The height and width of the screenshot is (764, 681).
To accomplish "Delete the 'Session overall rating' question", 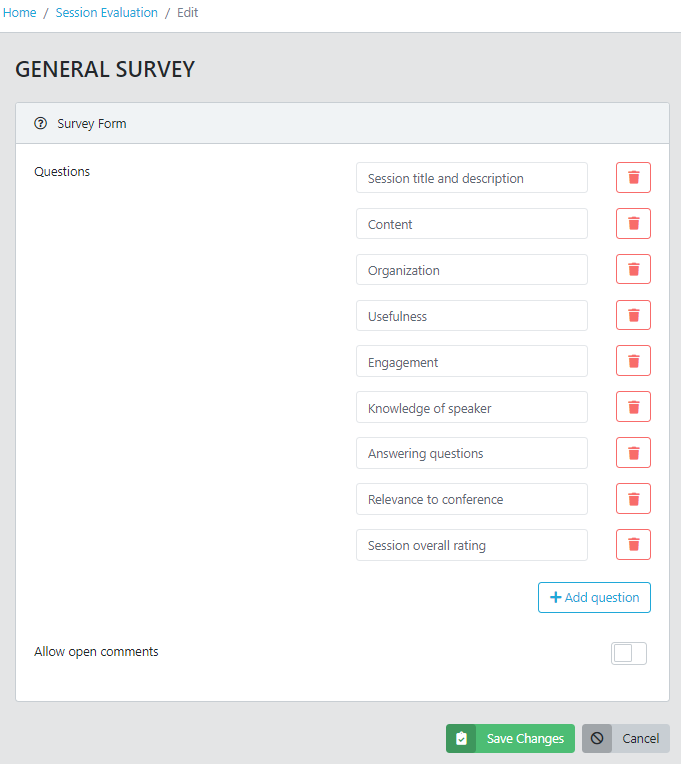I will click(633, 545).
